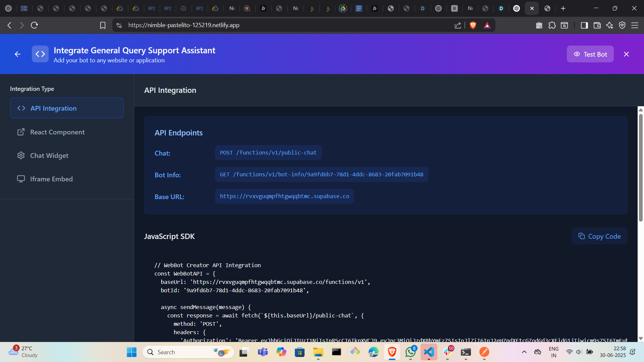Open the React Component integration option
This screenshot has height=362, width=644.
pos(57,132)
